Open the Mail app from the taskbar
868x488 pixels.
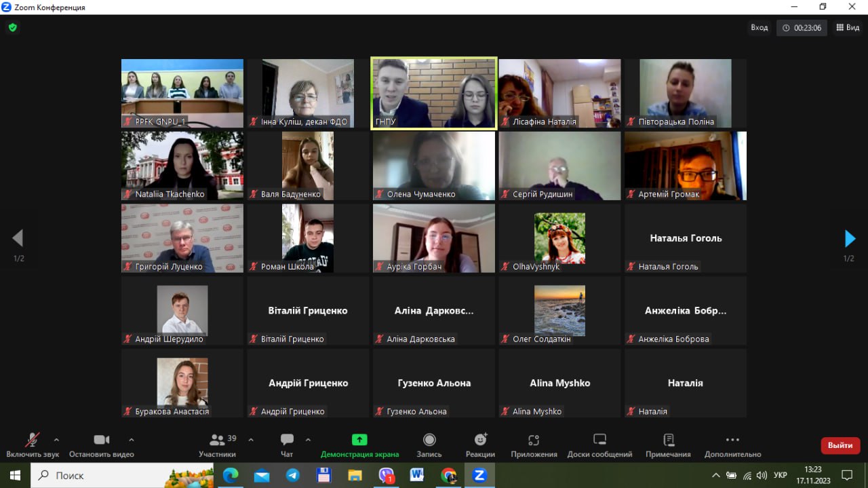(x=262, y=476)
